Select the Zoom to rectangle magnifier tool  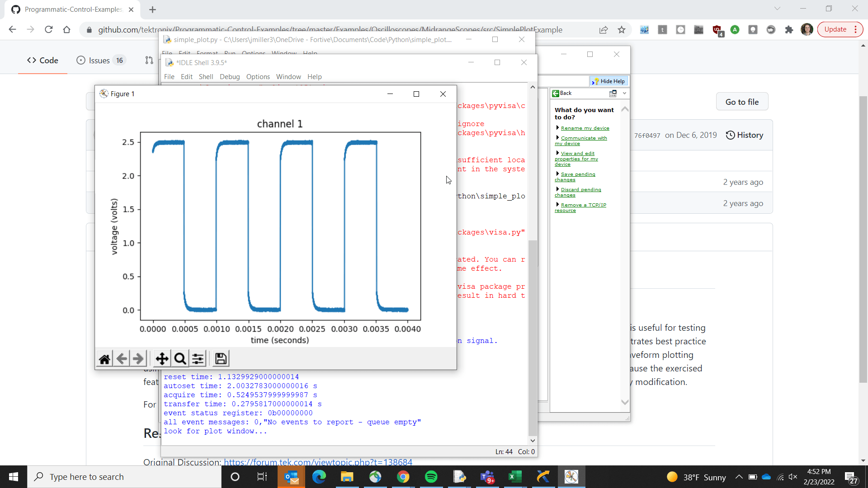coord(180,359)
